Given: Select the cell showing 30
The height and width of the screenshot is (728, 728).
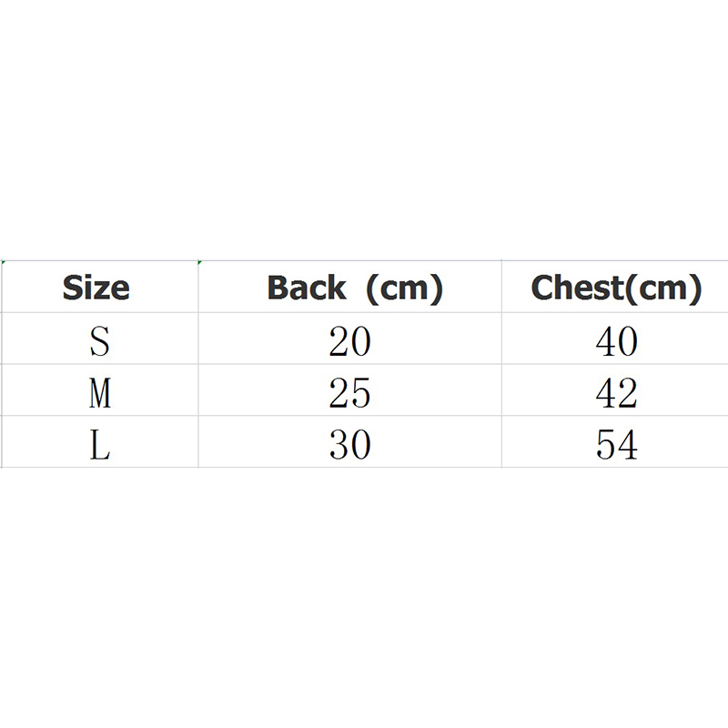Looking at the screenshot, I should pyautogui.click(x=349, y=446).
